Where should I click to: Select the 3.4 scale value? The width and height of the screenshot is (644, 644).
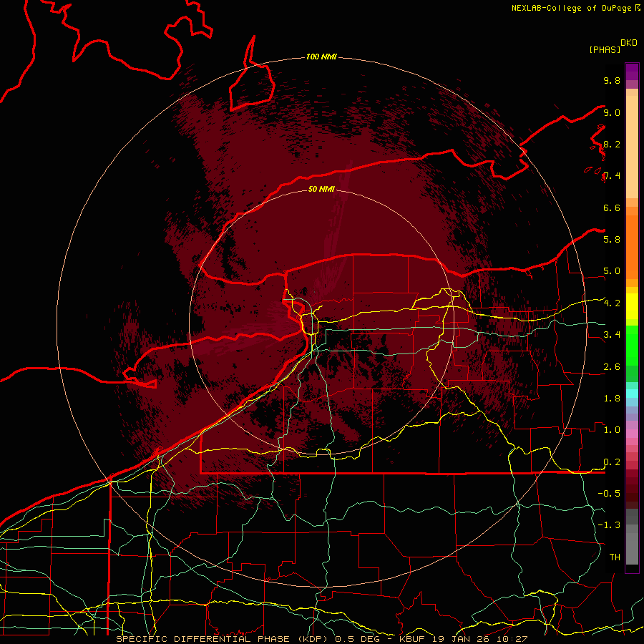[x=612, y=335]
